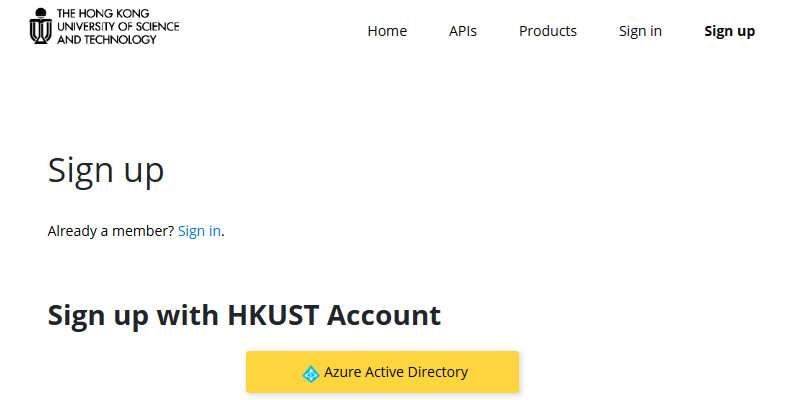Select Sign in from the top navigation
790x400 pixels.
(x=640, y=31)
